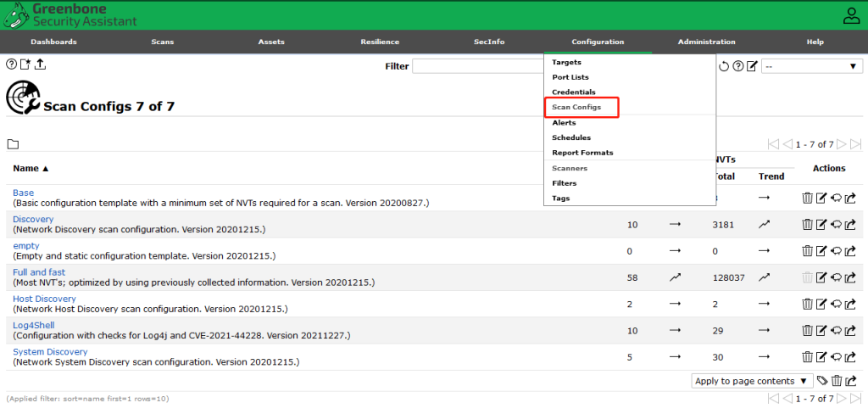Image resolution: width=868 pixels, height=414 pixels.
Task: Choose Port Lists from Configuration menu
Action: (x=570, y=77)
